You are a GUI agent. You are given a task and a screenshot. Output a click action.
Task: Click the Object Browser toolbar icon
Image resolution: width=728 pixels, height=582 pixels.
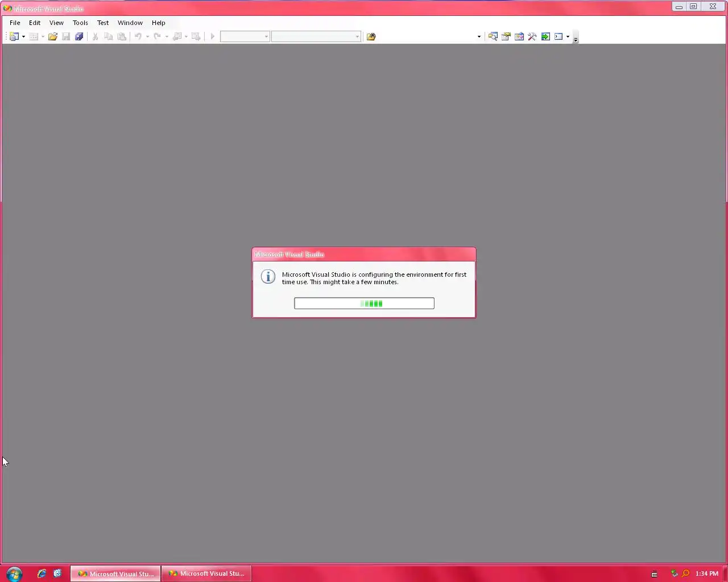519,36
